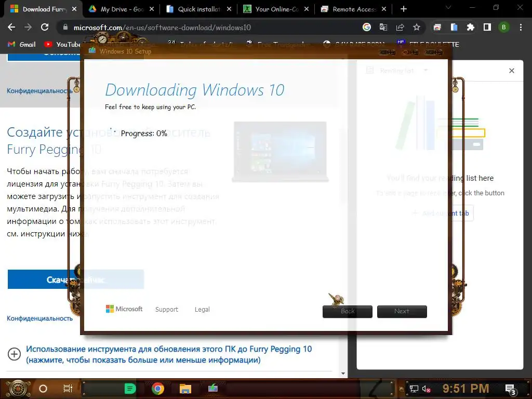Open the notification center icon

[511, 390]
